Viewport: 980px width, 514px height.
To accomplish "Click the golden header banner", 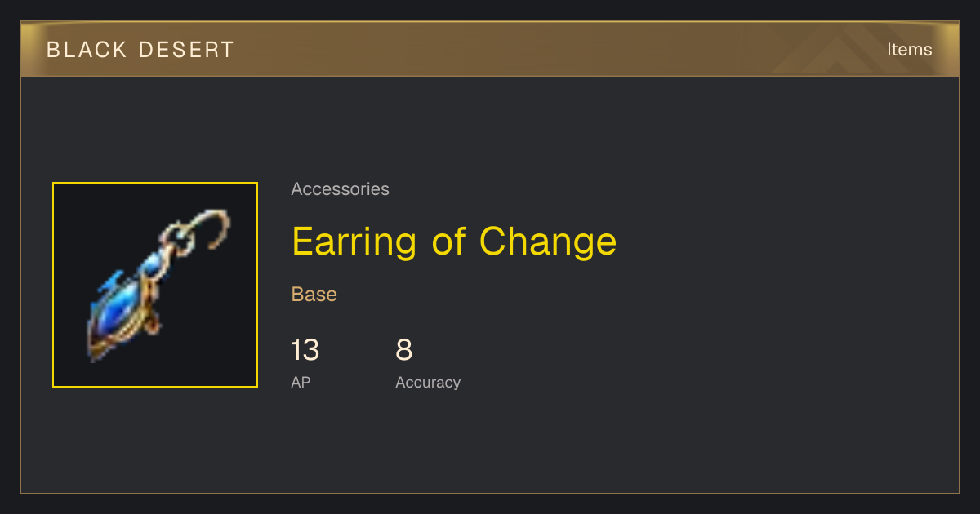I will (x=490, y=49).
